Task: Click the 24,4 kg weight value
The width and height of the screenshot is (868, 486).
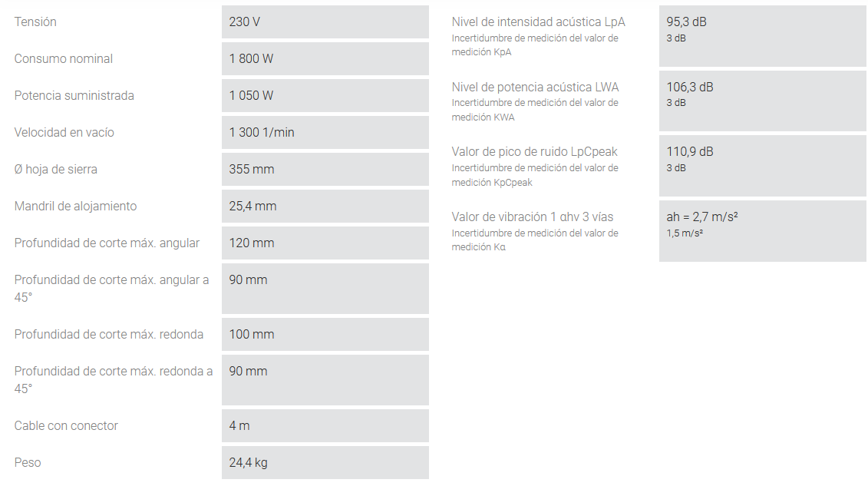Action: click(249, 463)
